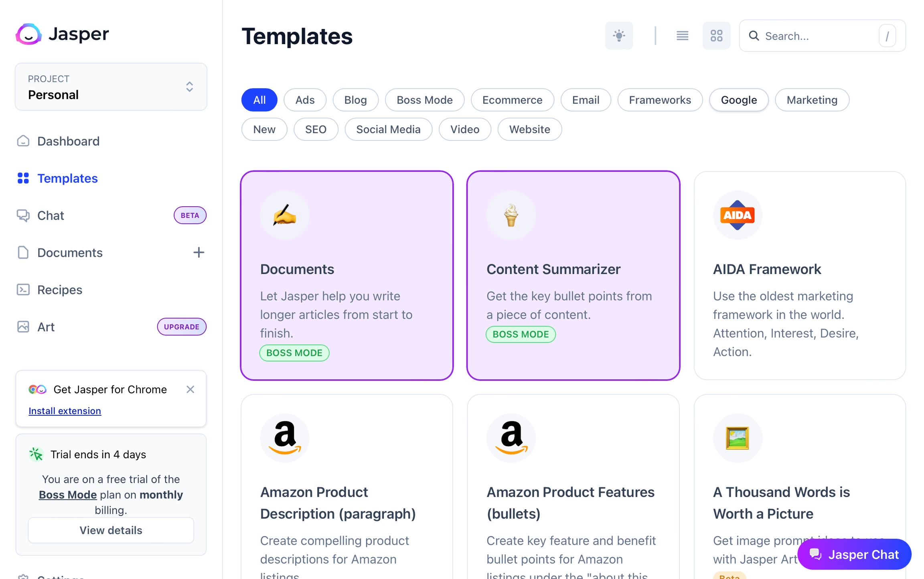
Task: Open Art section in sidebar
Action: tap(46, 327)
